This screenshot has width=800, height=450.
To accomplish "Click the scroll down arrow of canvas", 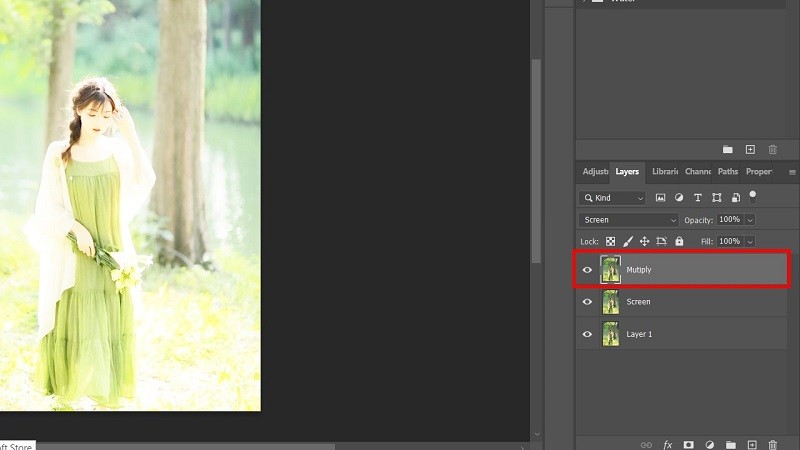I will pos(537,435).
